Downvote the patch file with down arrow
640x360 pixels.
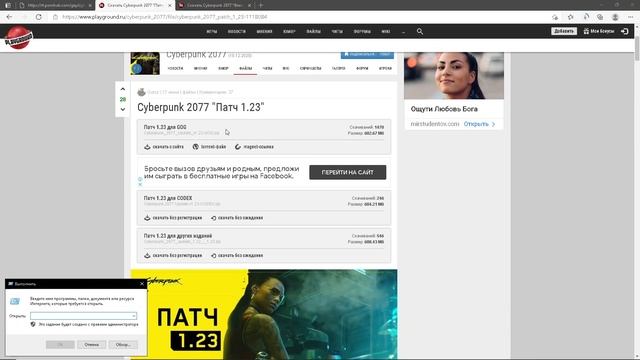(122, 109)
